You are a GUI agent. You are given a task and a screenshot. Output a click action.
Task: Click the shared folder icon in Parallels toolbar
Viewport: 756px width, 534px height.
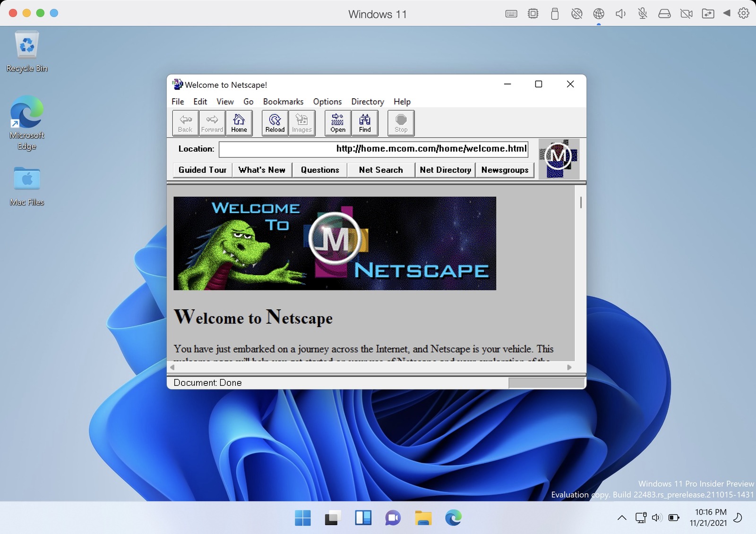[x=708, y=14]
